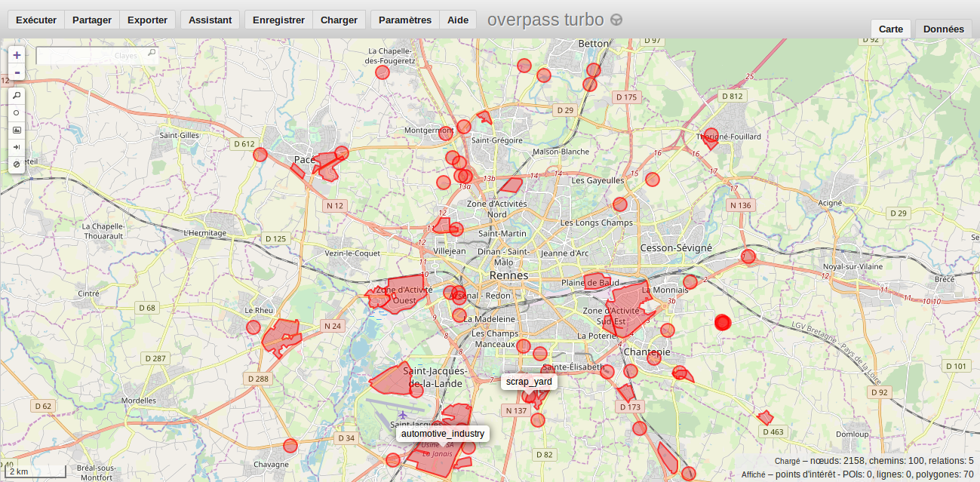
Task: Click the zoom to data magnifier button
Action: pyautogui.click(x=17, y=95)
